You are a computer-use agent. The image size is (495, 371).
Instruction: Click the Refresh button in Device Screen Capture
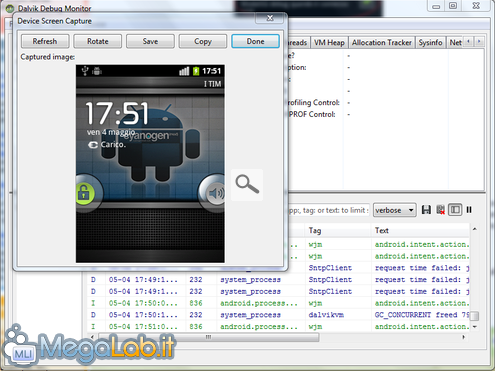(x=45, y=41)
